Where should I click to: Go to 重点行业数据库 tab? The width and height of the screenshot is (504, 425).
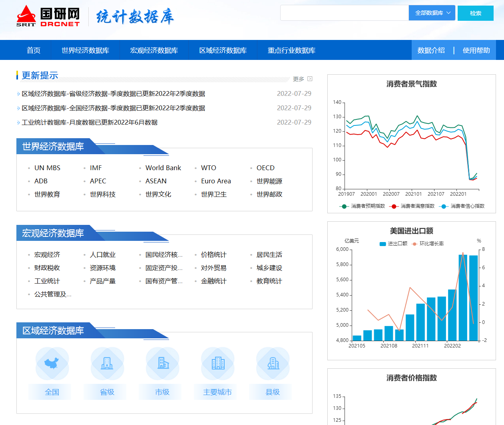point(291,50)
